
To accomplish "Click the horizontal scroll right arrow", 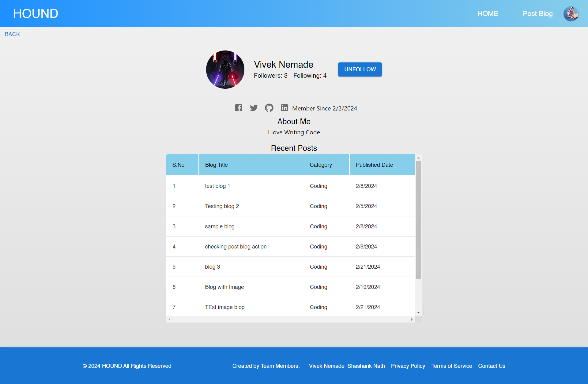I will pos(412,319).
